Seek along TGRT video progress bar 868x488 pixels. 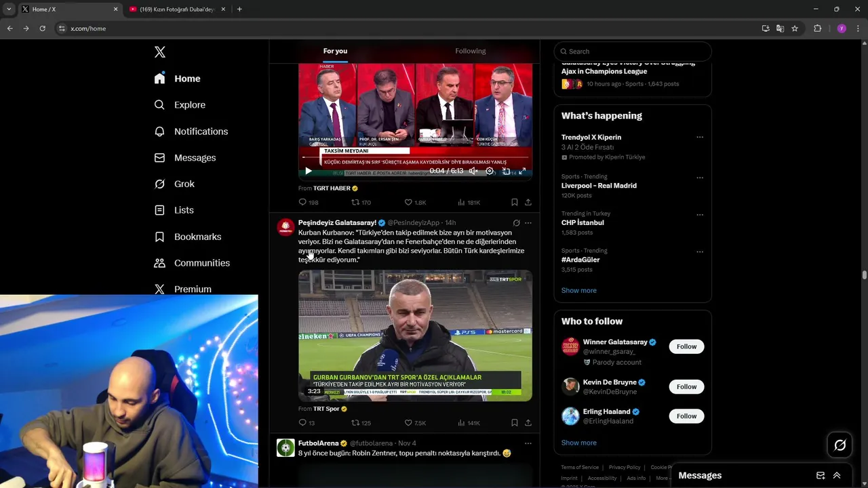coord(415,158)
